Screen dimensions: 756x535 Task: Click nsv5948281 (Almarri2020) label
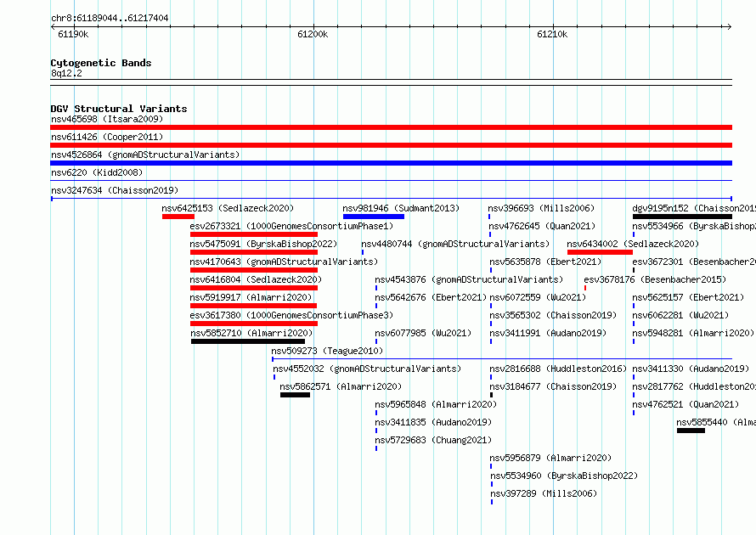[x=693, y=333]
